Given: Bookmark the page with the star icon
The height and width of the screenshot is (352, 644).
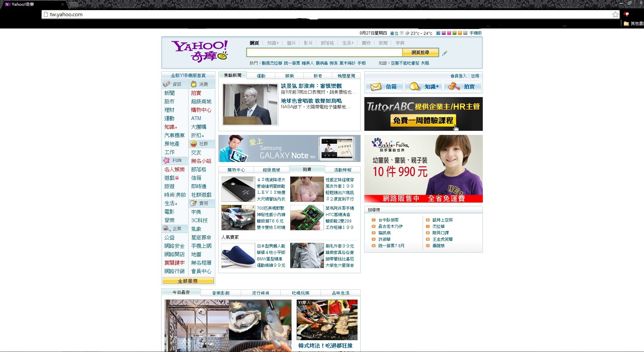Looking at the screenshot, I should [615, 14].
